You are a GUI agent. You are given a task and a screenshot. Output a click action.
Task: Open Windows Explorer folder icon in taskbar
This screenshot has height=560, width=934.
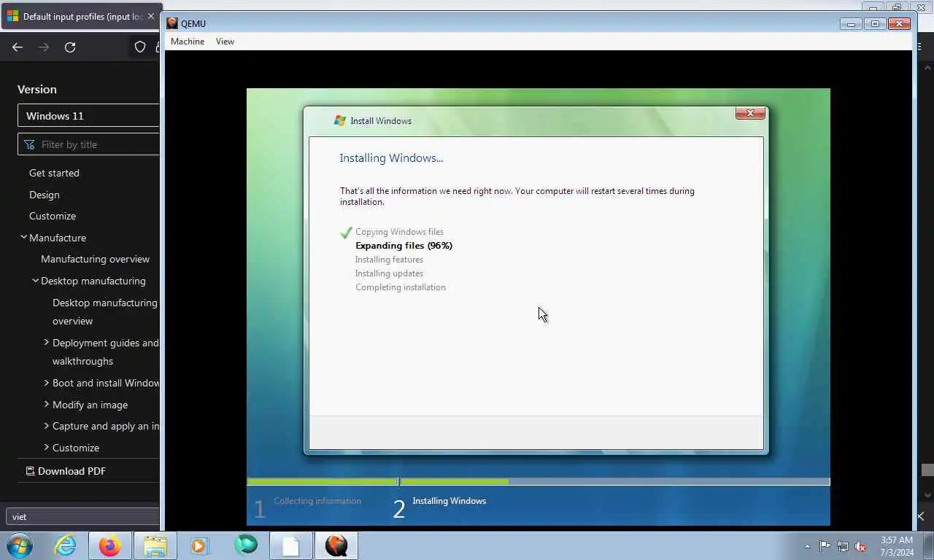tap(155, 545)
